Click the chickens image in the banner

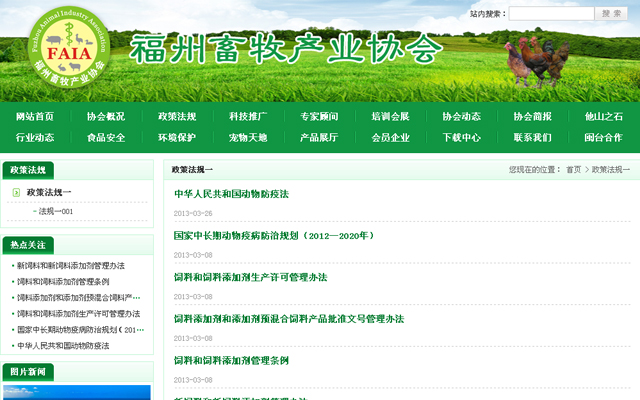pos(536,62)
